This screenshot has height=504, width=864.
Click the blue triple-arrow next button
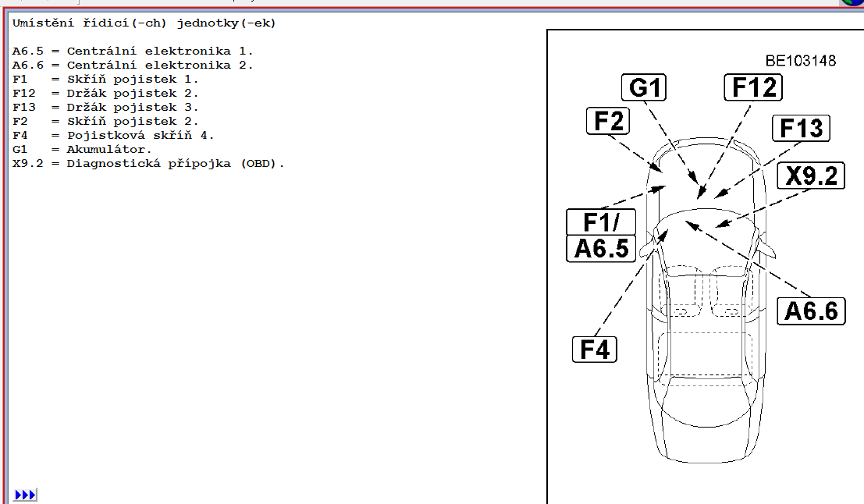click(25, 495)
